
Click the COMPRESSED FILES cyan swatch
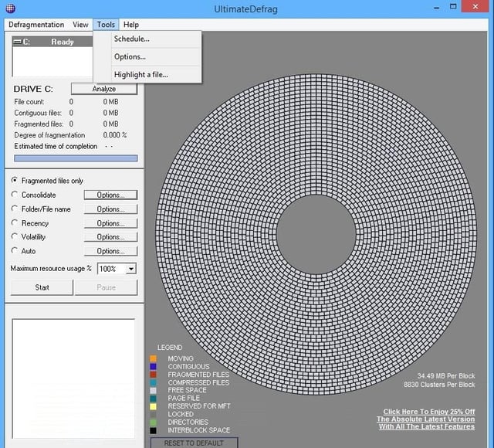(153, 382)
